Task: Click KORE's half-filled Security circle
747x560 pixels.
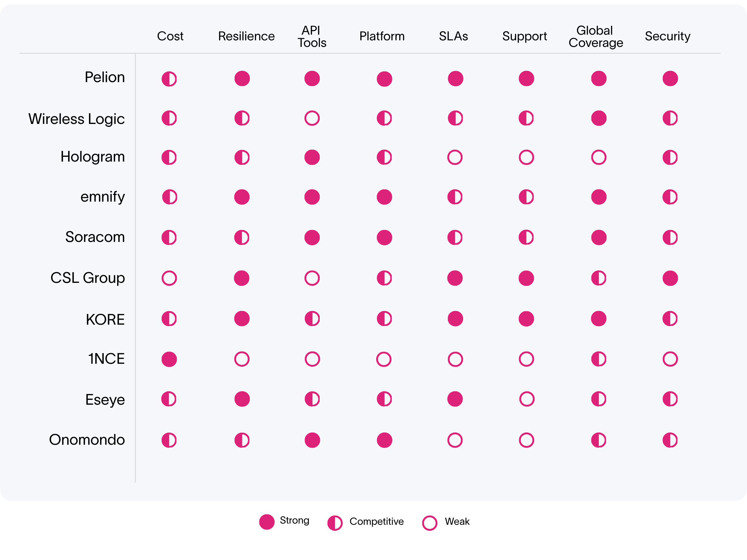Action: [670, 319]
